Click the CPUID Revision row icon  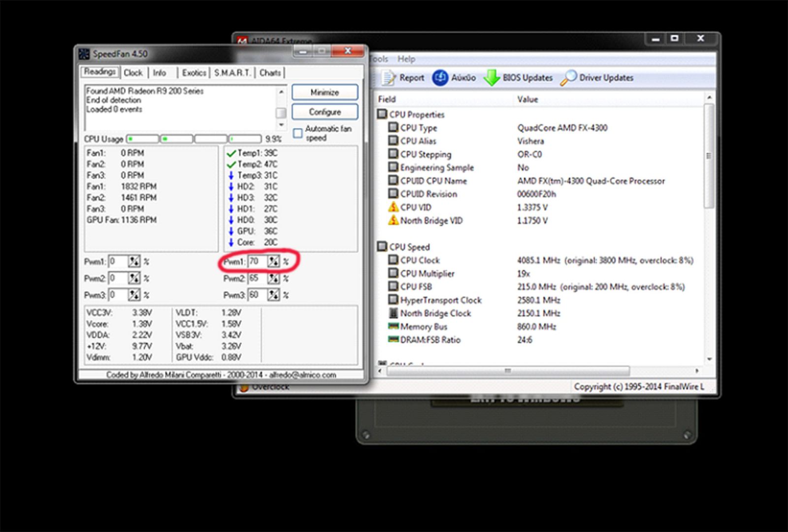pos(393,194)
